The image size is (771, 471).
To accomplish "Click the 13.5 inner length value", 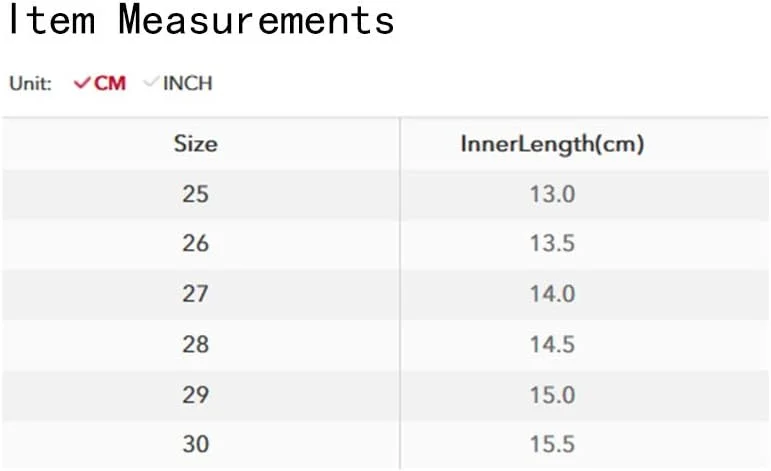I will 552,243.
